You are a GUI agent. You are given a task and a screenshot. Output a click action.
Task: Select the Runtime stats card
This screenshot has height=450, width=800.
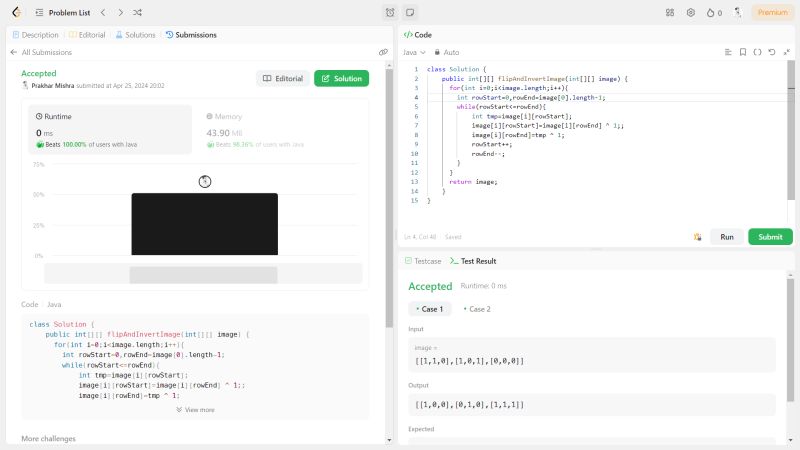110,130
